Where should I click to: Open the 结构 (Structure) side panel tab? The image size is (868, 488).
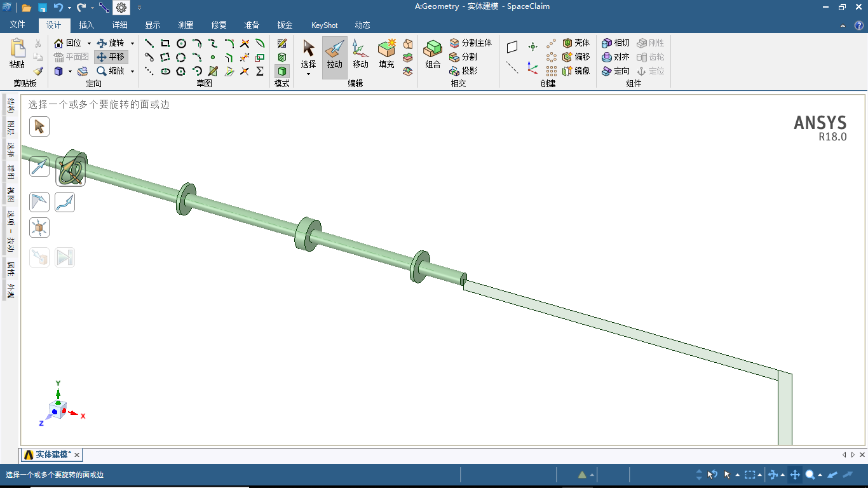coord(10,106)
